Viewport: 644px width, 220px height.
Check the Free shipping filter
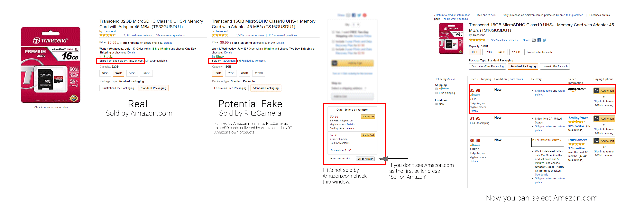(436, 93)
